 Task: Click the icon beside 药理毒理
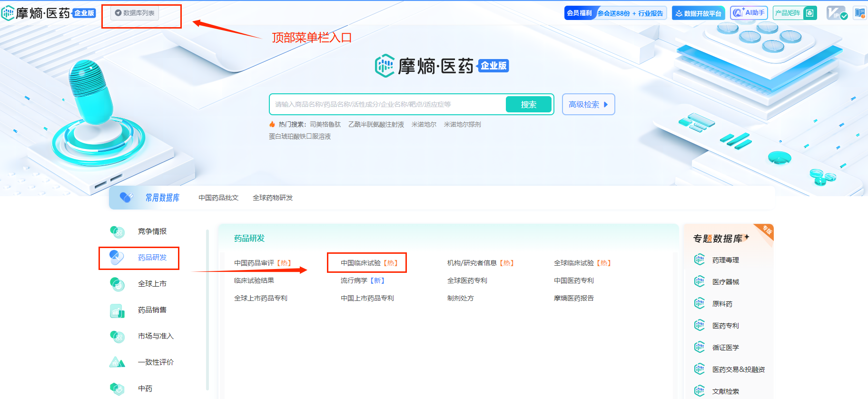[x=699, y=259]
